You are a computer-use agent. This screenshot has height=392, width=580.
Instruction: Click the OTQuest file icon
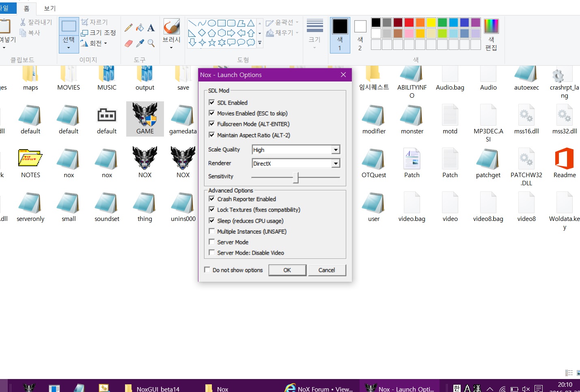coord(374,163)
